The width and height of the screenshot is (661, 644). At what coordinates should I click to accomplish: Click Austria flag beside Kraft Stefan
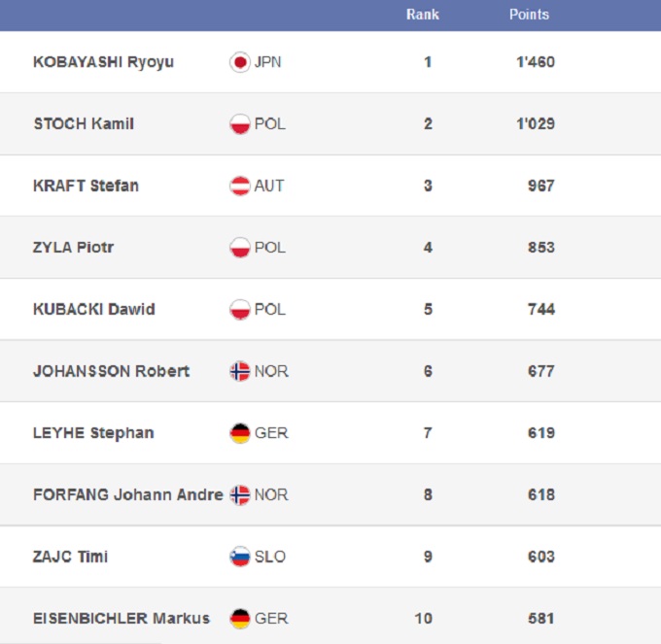click(239, 186)
